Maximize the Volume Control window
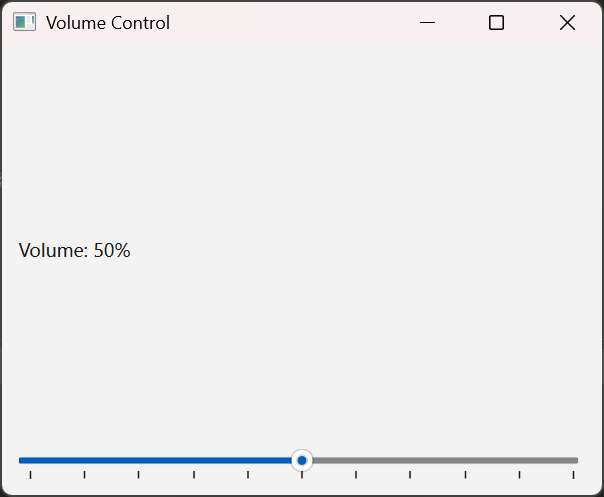This screenshot has width=604, height=497. coord(496,22)
